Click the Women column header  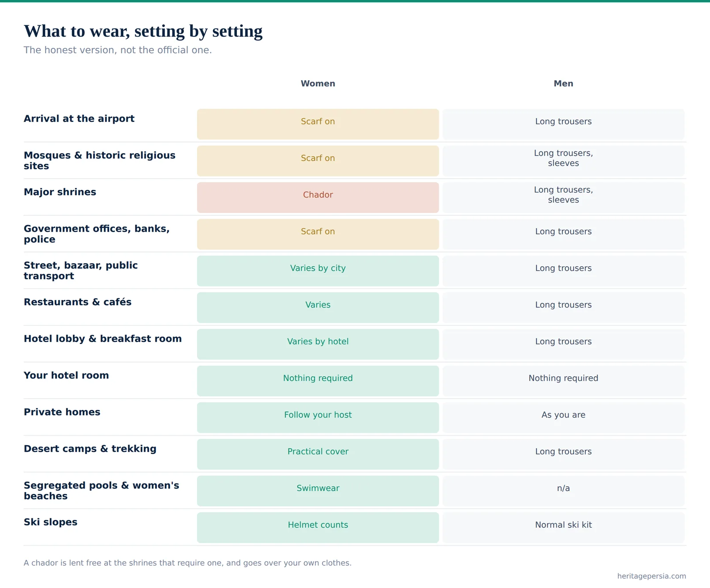pos(318,83)
